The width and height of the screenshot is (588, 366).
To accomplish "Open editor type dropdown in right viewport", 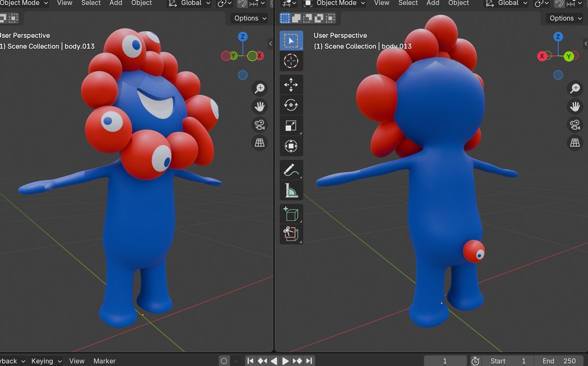I will [x=289, y=3].
